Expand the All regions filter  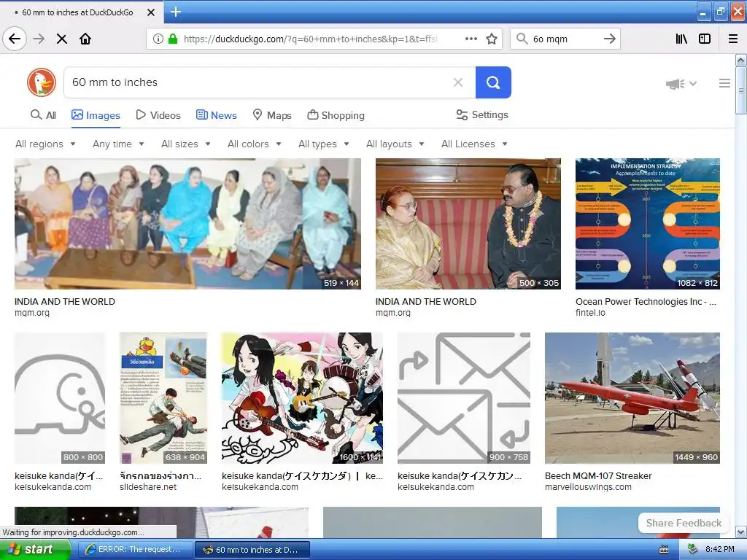(45, 144)
